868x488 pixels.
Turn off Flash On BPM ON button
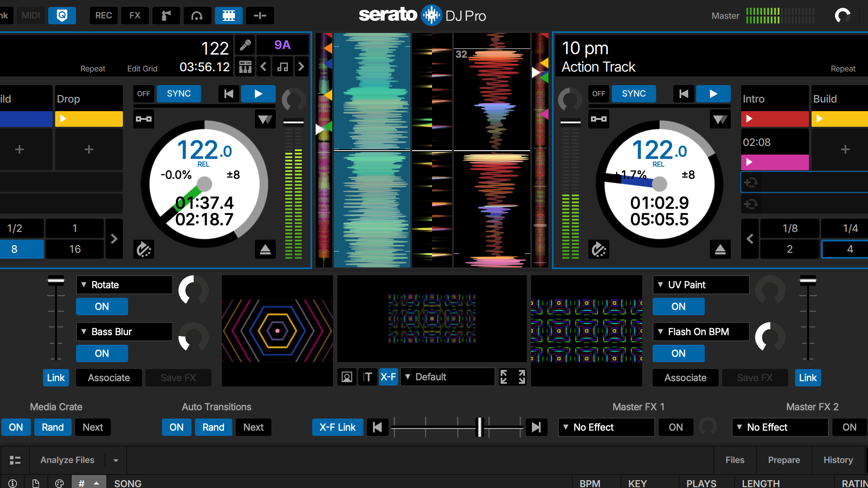679,353
